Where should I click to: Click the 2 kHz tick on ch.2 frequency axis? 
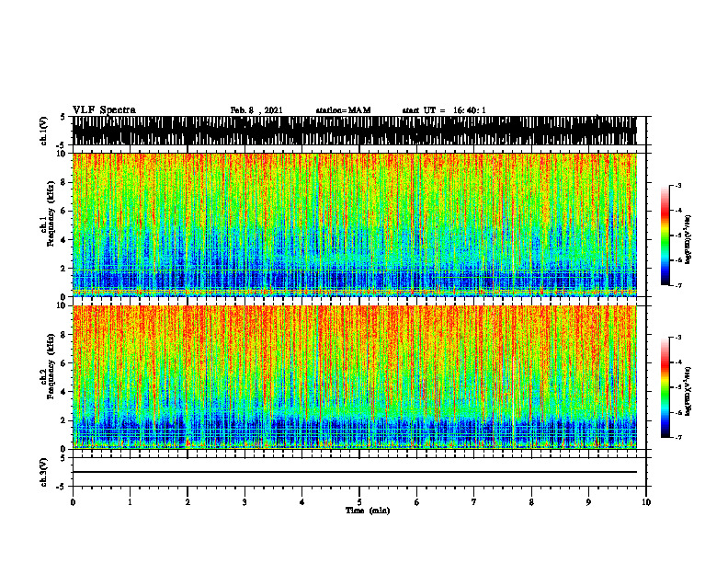click(x=64, y=420)
